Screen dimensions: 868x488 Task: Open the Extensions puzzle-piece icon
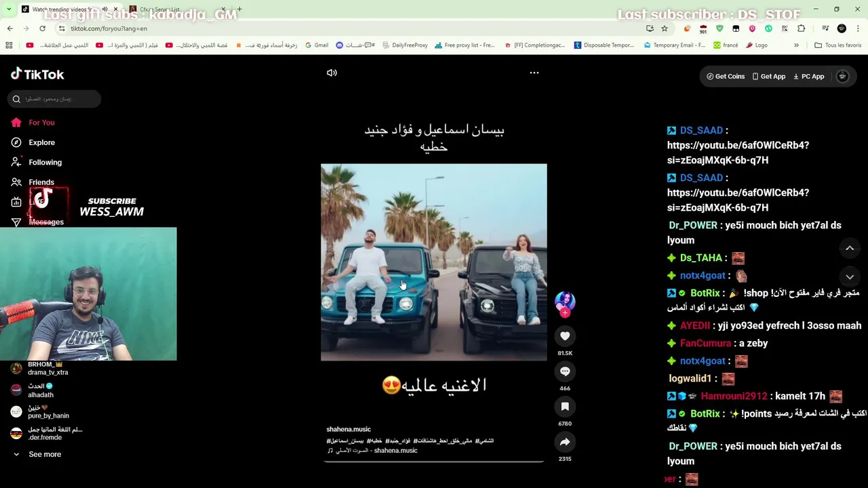[x=801, y=28]
